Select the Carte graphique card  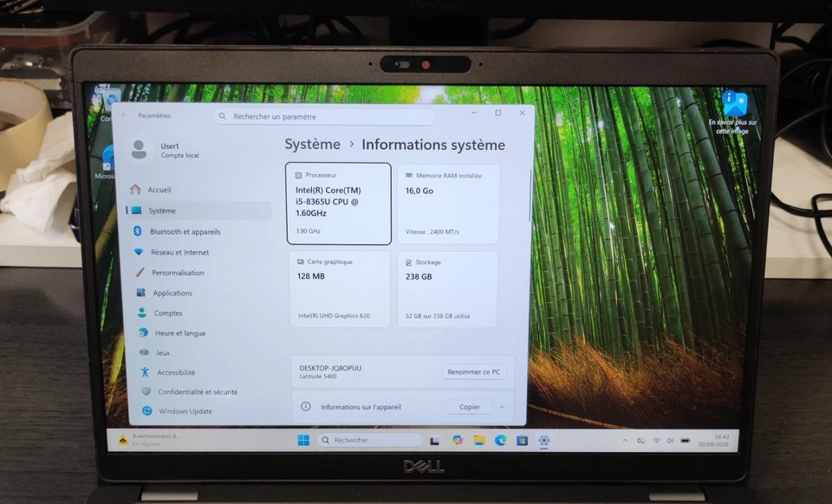340,289
